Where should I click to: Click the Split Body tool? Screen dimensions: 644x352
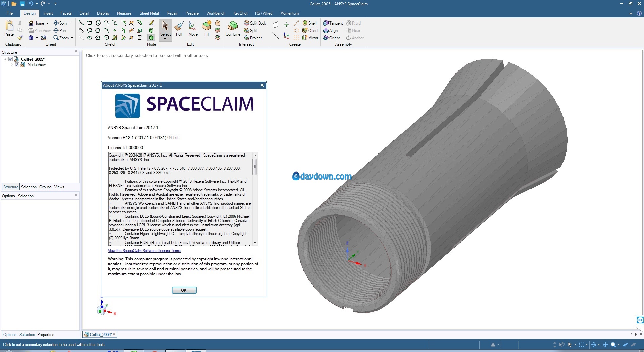(x=255, y=23)
